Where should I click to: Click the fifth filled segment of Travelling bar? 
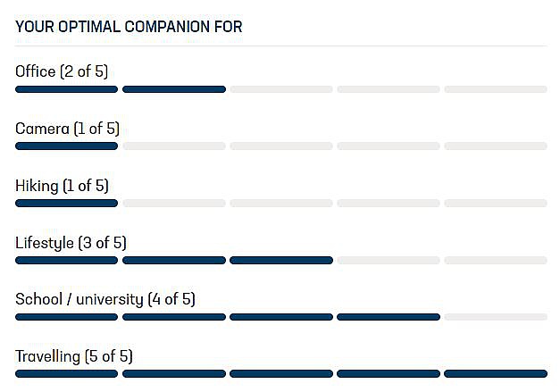coord(496,373)
